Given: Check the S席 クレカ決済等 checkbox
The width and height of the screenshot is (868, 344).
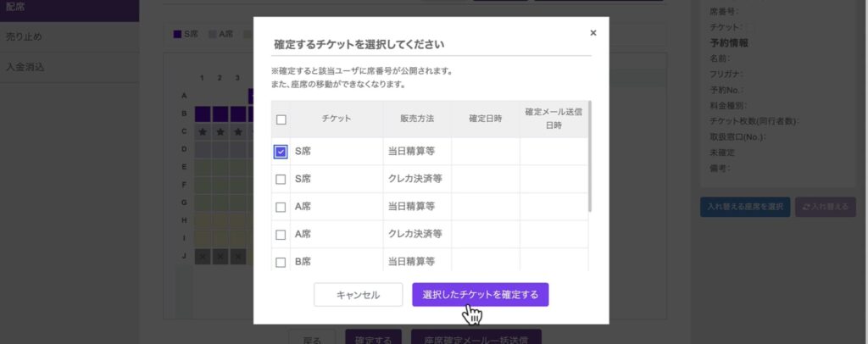Looking at the screenshot, I should pyautogui.click(x=281, y=180).
